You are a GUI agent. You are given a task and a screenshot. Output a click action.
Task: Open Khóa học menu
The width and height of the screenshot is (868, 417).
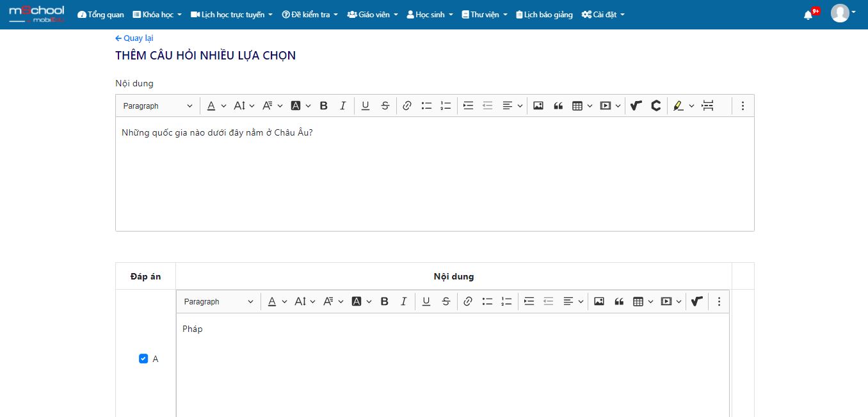(x=157, y=15)
